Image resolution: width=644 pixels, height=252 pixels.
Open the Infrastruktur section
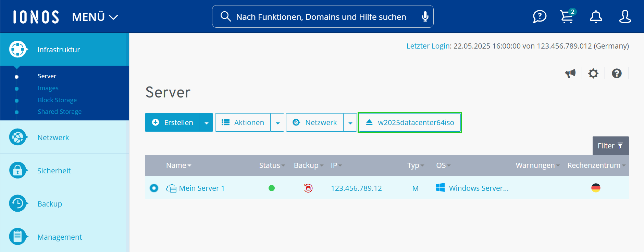[x=65, y=50]
